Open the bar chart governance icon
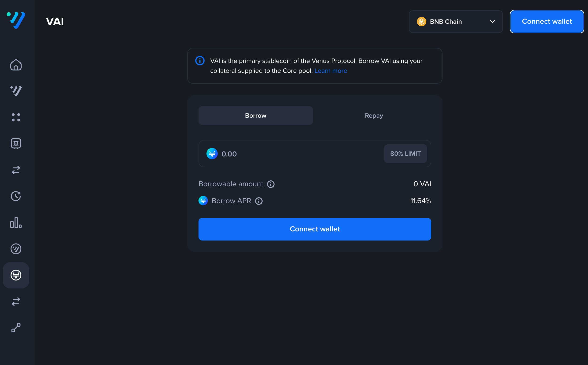 tap(16, 223)
